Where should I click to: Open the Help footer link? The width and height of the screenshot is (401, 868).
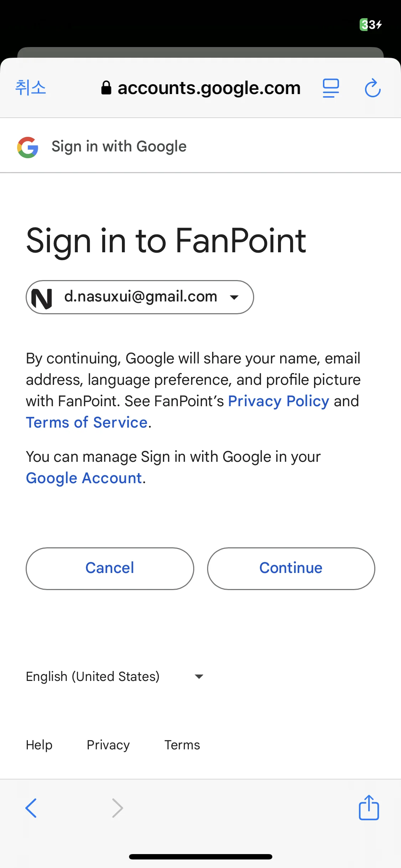tap(39, 745)
